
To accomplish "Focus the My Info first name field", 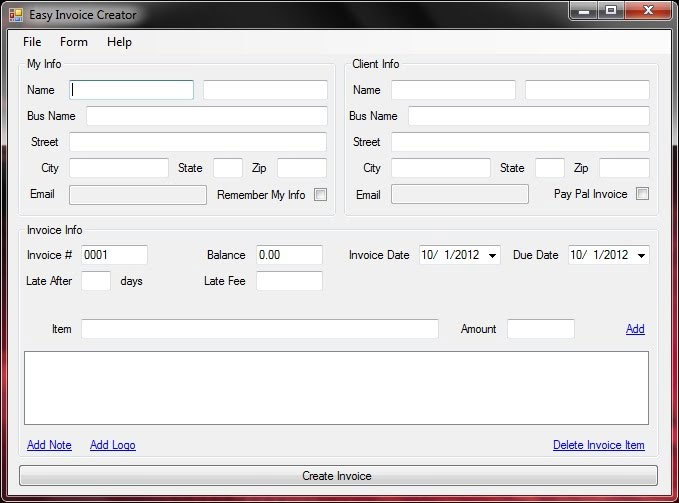I will coord(131,90).
